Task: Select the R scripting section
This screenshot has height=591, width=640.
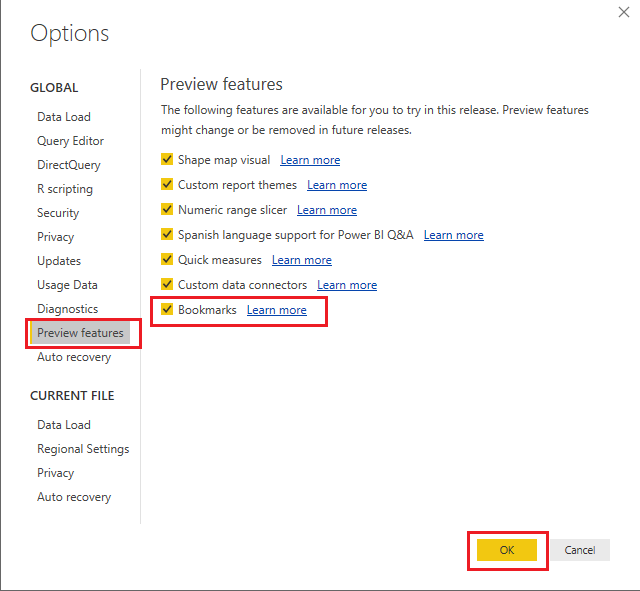Action: tap(65, 189)
